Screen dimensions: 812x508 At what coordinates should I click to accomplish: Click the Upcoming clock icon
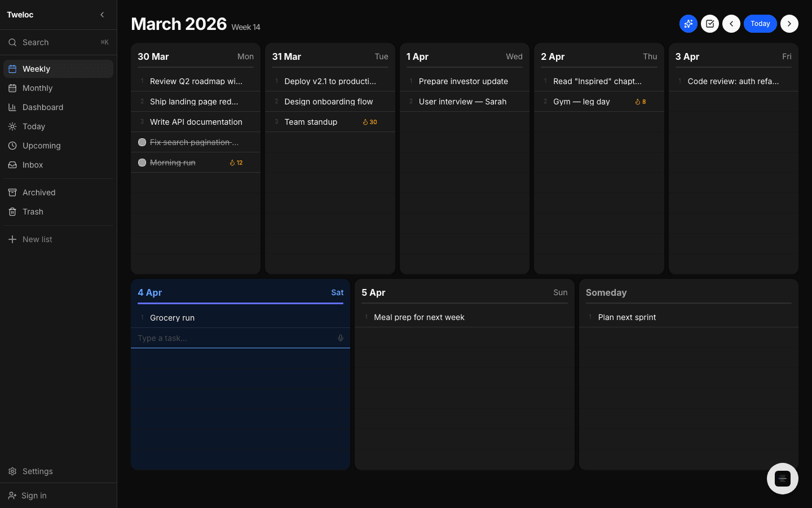tap(12, 146)
